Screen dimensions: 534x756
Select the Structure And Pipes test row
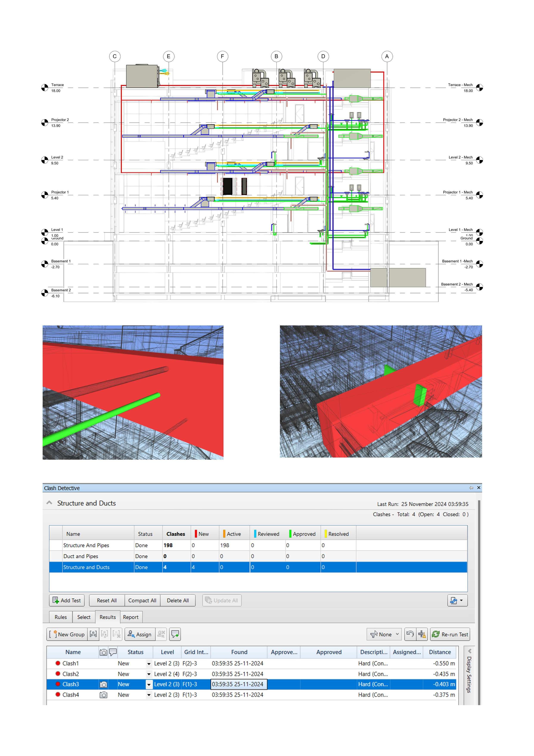[x=86, y=545]
